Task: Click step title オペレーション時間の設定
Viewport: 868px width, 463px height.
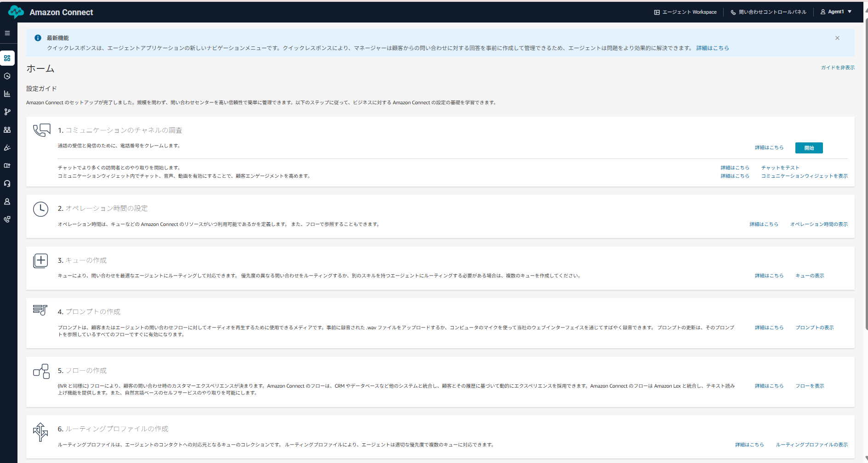Action: [107, 209]
